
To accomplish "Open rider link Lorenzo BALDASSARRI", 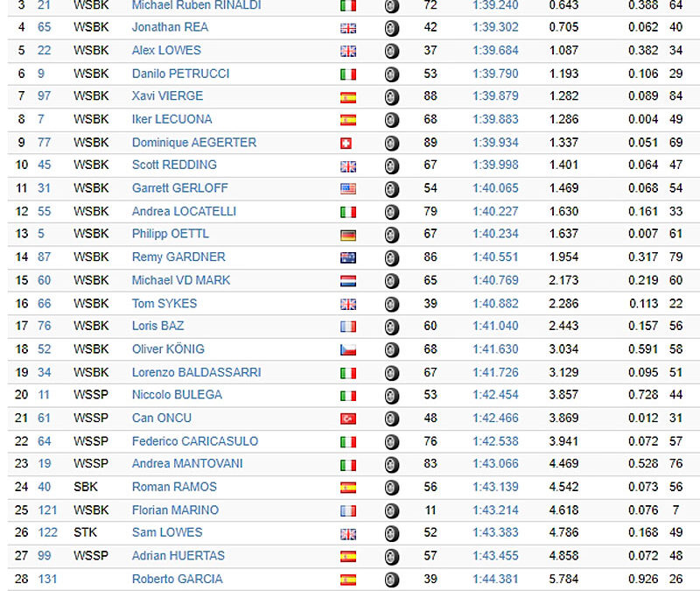I will 196,372.
